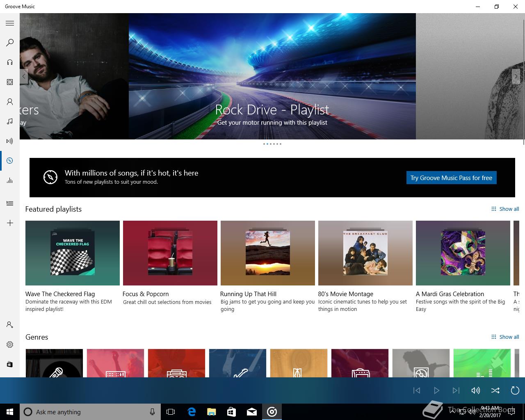Screen dimensions: 525x420
Task: Open File Explorer from taskbar
Action: pos(212,412)
